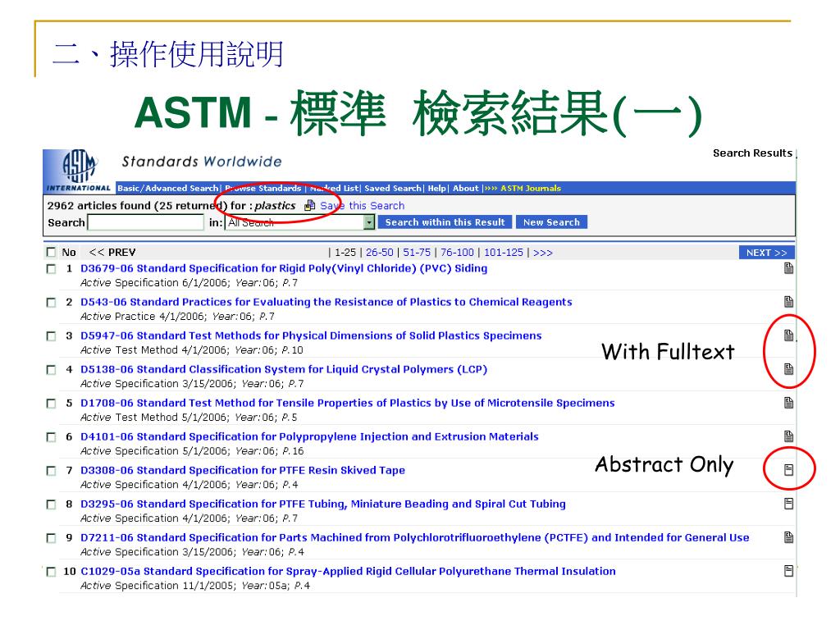Click Search within this Result button

point(445,222)
